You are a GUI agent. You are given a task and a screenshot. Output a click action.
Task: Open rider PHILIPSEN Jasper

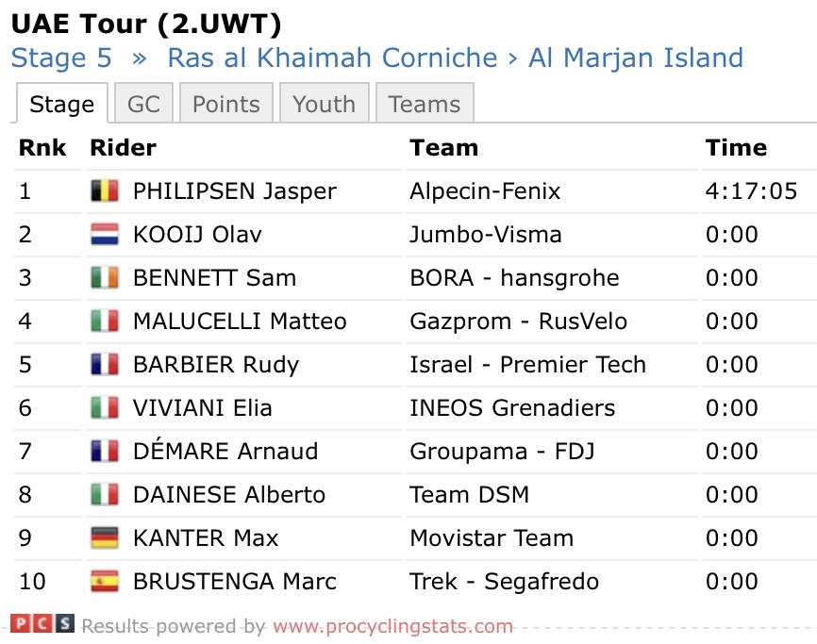point(234,191)
